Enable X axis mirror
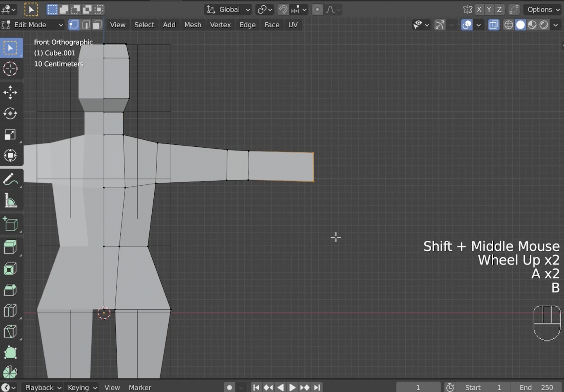 click(479, 10)
